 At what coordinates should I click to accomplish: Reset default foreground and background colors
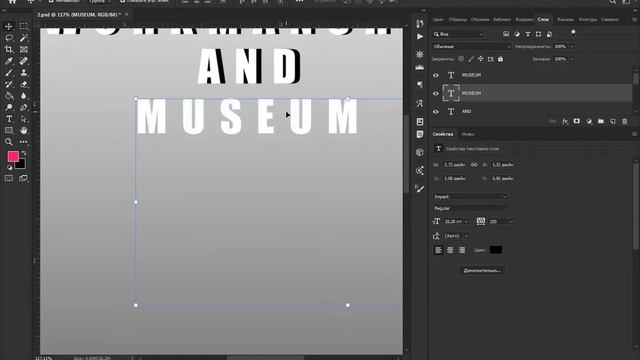(x=9, y=167)
